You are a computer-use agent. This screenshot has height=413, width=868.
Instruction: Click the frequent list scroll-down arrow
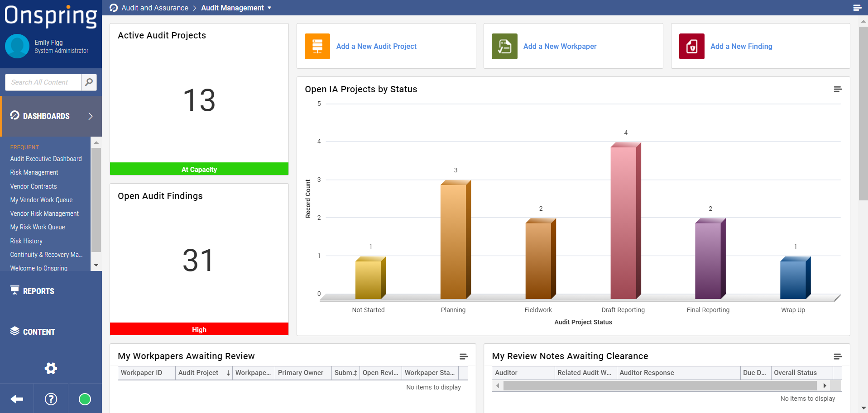[x=96, y=265]
